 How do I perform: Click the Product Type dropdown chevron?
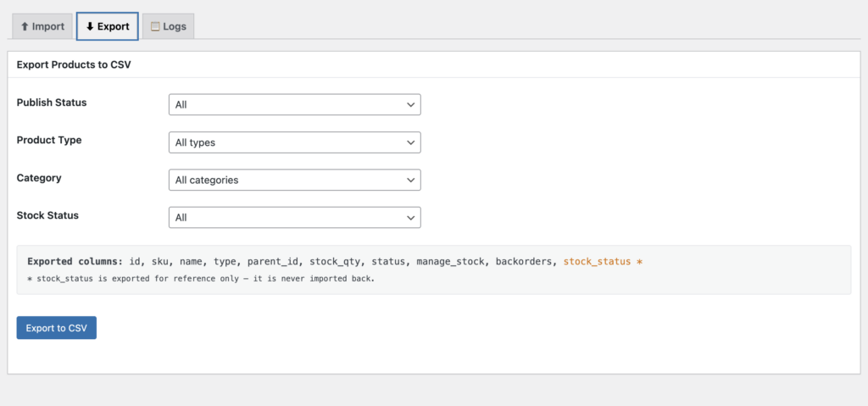tap(410, 142)
